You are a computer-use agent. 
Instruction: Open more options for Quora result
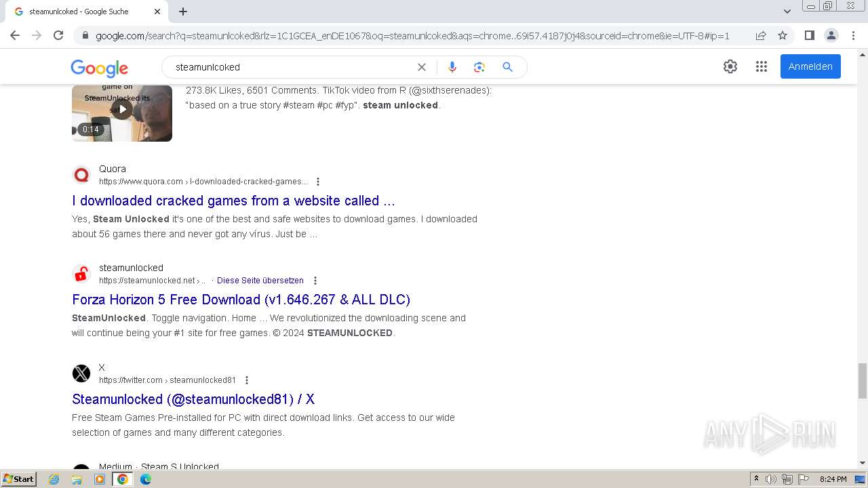click(x=318, y=182)
